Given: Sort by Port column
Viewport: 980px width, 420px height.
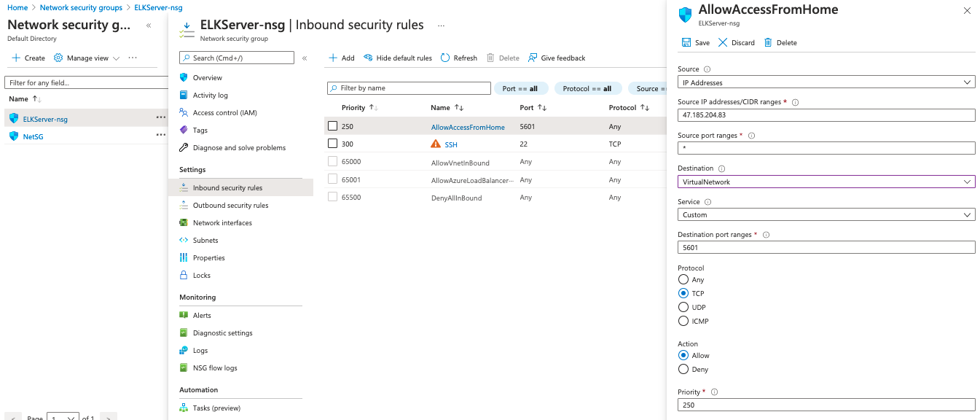Looking at the screenshot, I should click(x=533, y=107).
